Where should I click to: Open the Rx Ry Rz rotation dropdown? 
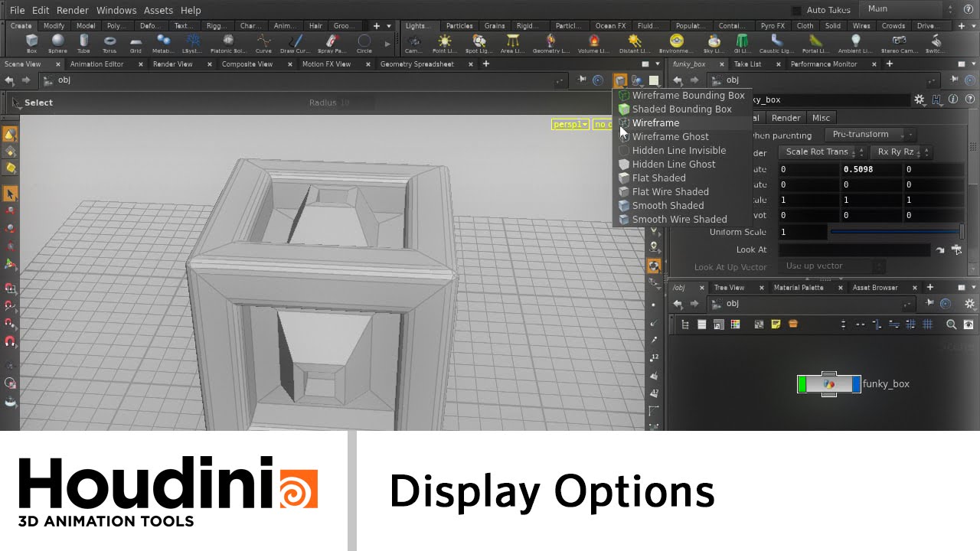coord(900,152)
